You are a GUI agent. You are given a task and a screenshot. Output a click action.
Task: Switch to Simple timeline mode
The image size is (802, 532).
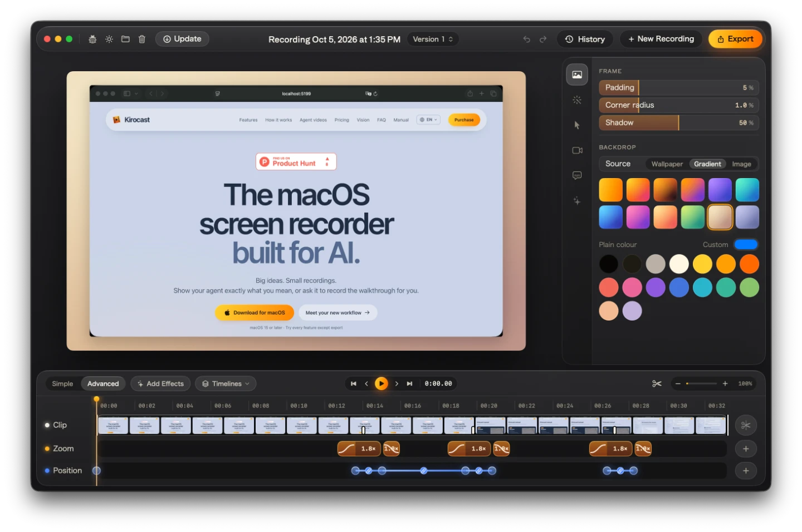tap(62, 383)
